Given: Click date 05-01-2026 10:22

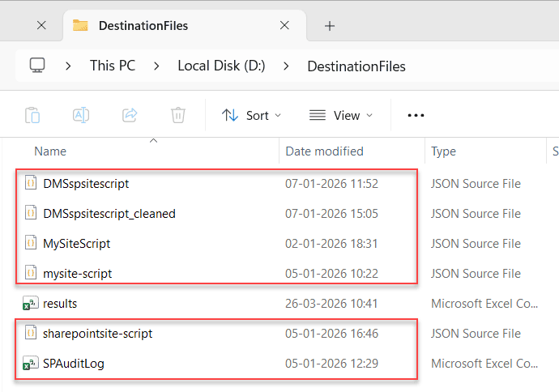Looking at the screenshot, I should tap(331, 274).
